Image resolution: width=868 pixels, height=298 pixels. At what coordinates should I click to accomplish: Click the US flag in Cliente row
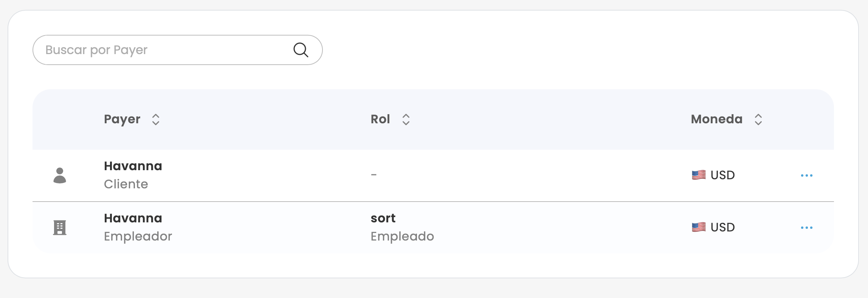click(x=699, y=175)
